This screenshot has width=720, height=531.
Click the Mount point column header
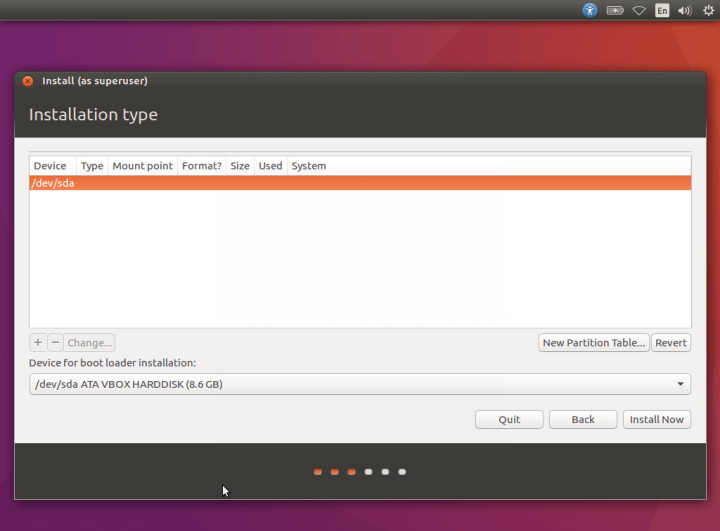pyautogui.click(x=142, y=166)
